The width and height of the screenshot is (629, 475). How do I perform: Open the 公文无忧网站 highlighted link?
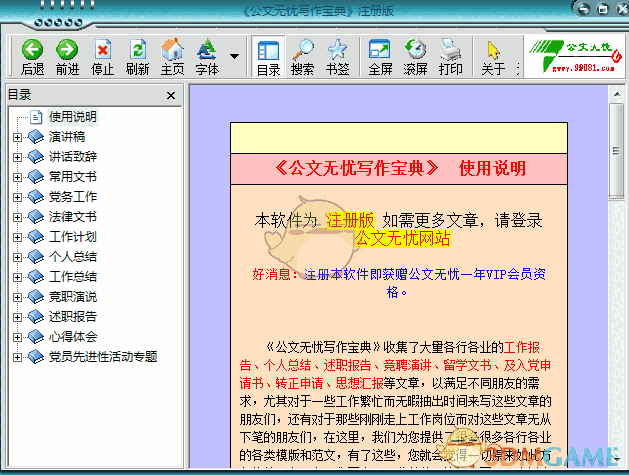tap(403, 238)
